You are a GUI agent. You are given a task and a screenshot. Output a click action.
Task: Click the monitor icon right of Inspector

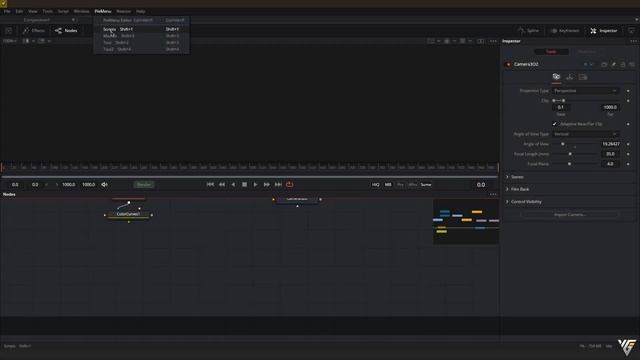tap(631, 31)
